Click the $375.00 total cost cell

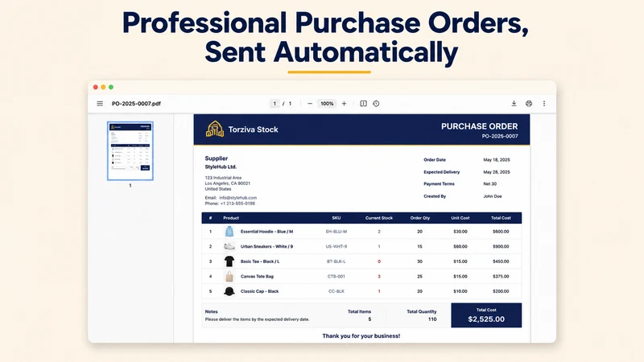coord(501,276)
